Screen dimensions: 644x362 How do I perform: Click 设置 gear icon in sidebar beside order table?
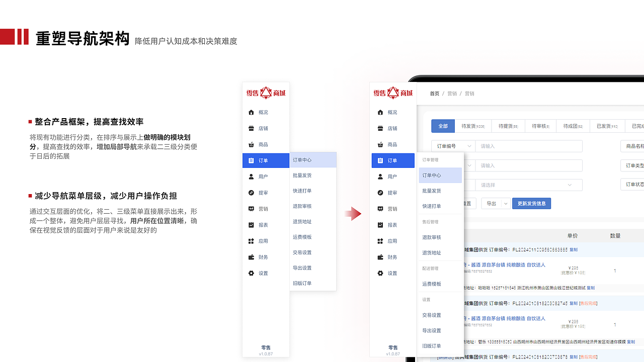point(380,273)
